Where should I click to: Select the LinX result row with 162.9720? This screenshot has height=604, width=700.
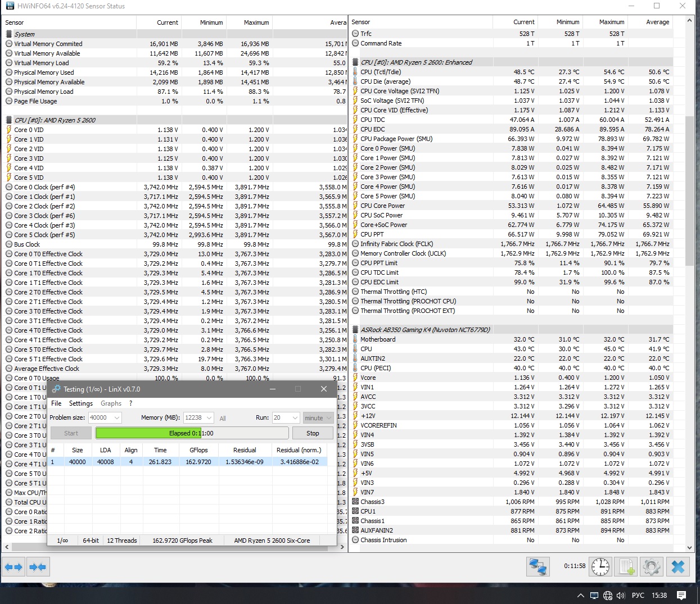coord(188,462)
